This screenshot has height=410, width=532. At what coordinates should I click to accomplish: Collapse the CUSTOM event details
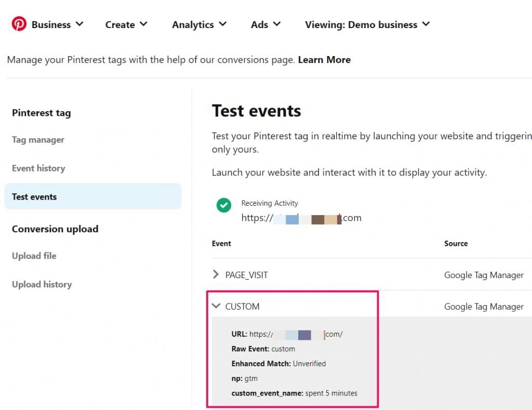click(x=217, y=306)
